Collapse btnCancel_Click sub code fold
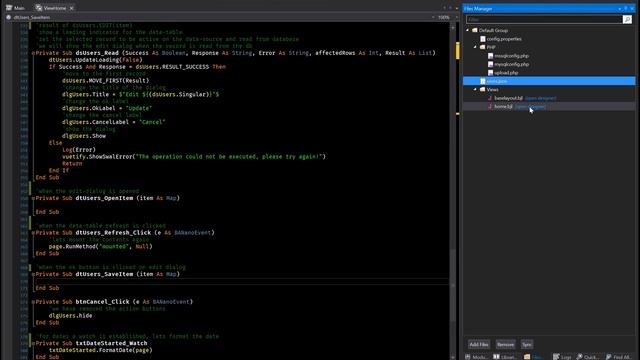 click(x=33, y=302)
